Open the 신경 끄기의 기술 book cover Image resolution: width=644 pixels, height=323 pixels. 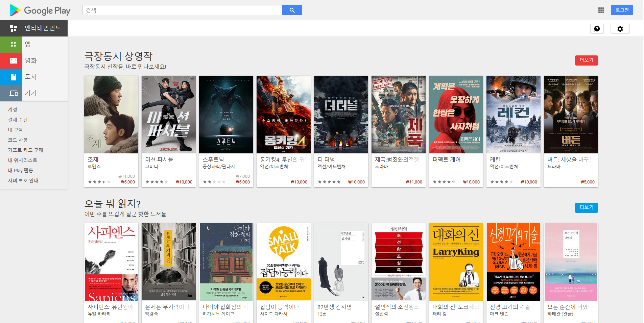coord(514,262)
